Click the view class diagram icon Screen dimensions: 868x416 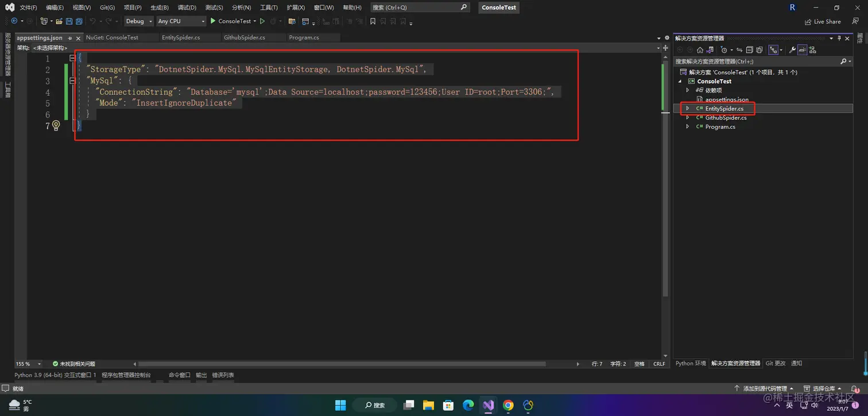tap(812, 50)
